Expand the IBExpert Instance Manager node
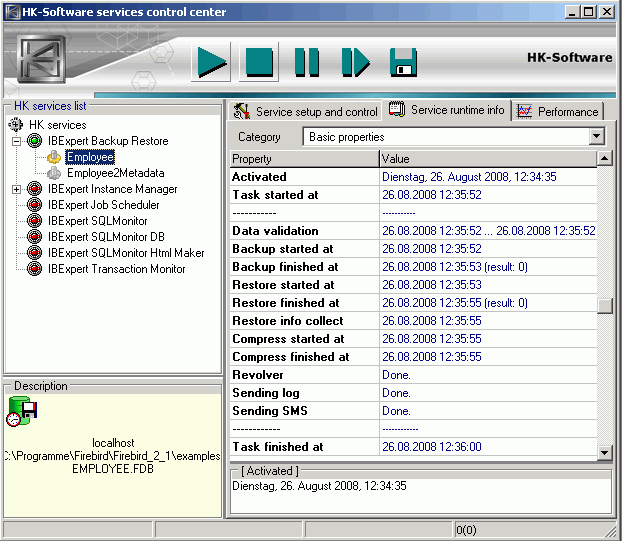 coord(16,190)
